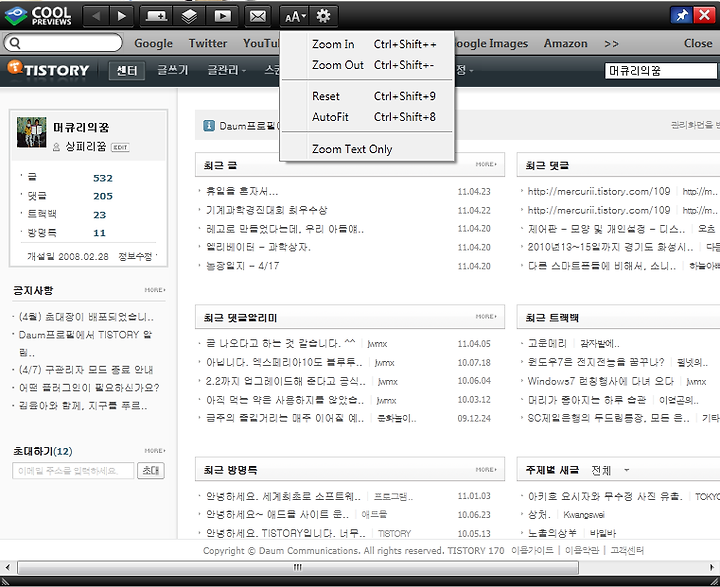Click MORE beside 공지사항
This screenshot has height=587, width=720.
155,290
